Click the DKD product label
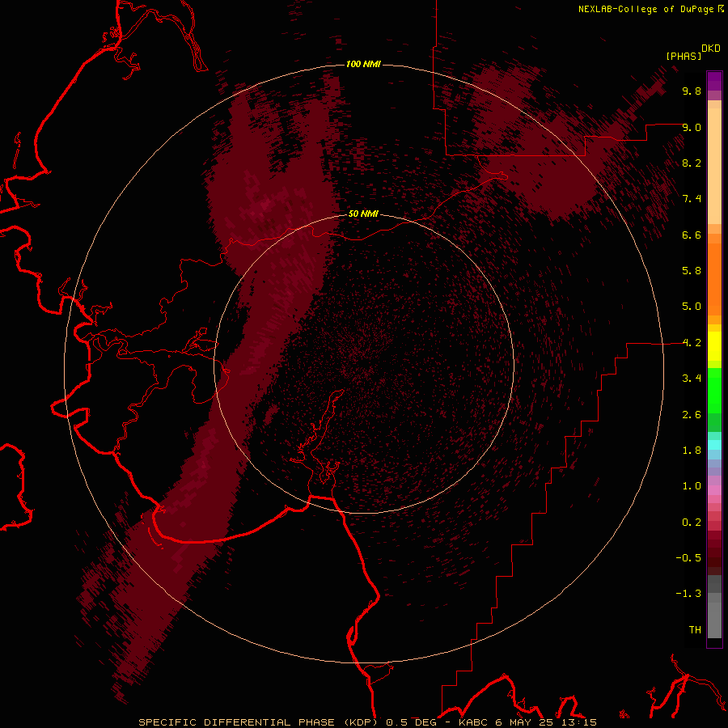This screenshot has width=728, height=728. [x=711, y=49]
